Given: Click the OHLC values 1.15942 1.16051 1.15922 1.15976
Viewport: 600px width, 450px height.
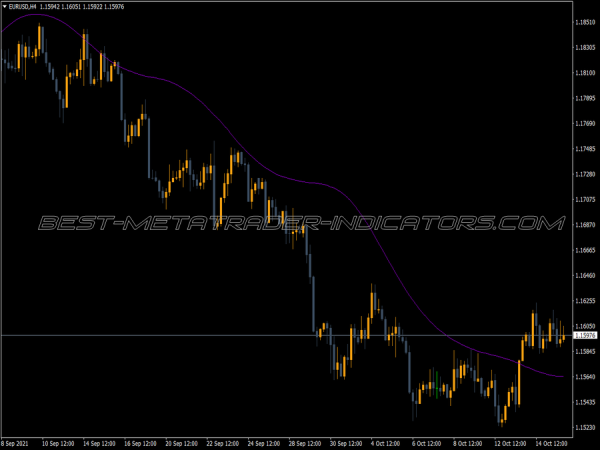Looking at the screenshot, I should pos(82,7).
